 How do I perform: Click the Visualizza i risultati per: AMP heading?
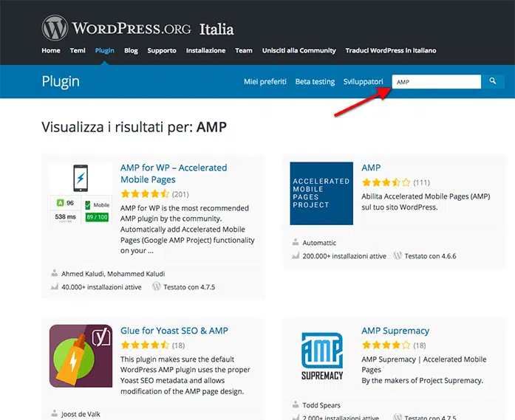coord(134,127)
